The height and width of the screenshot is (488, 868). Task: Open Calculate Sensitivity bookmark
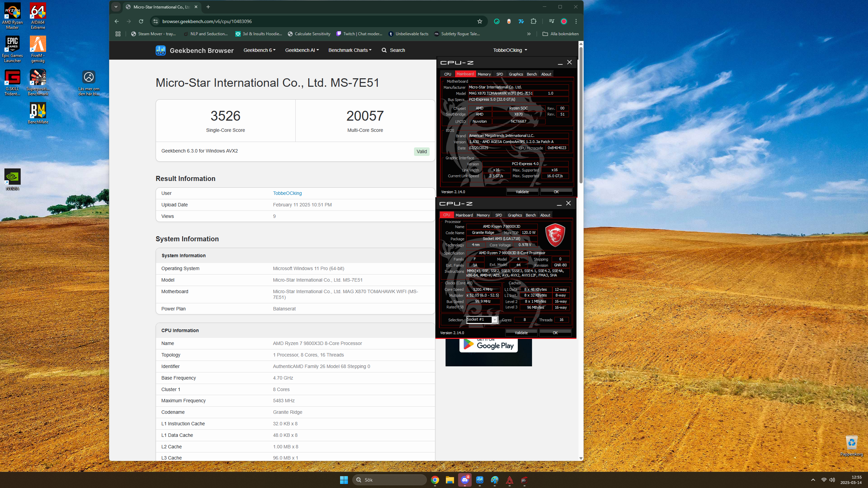(x=309, y=34)
